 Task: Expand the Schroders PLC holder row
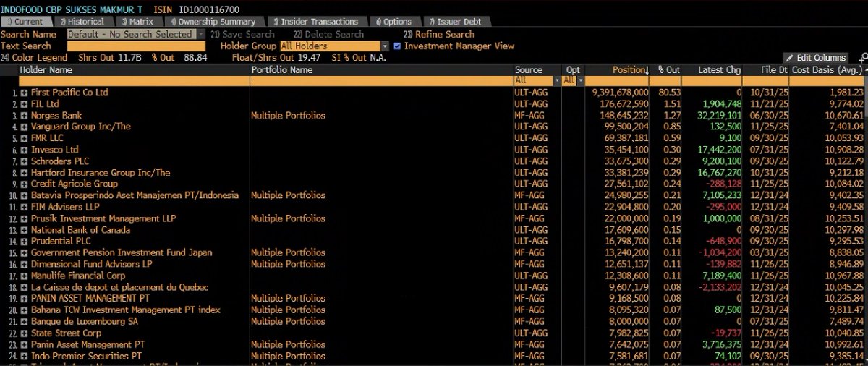(x=24, y=161)
